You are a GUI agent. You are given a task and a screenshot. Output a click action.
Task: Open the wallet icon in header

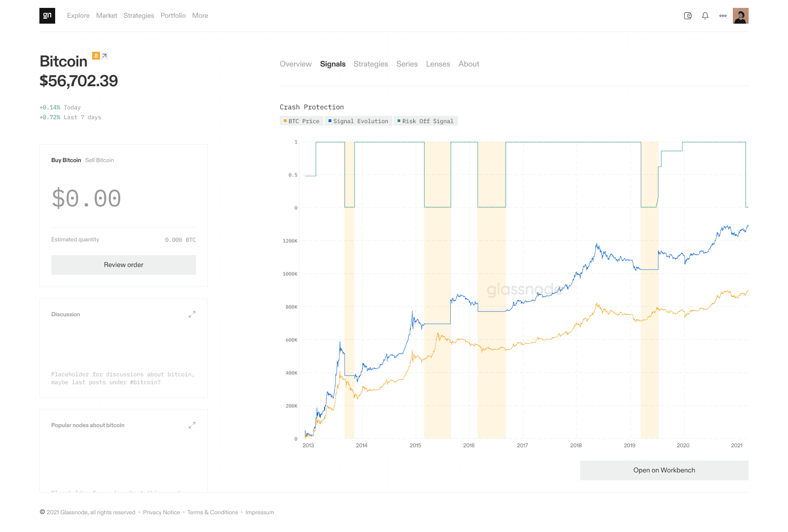click(688, 16)
